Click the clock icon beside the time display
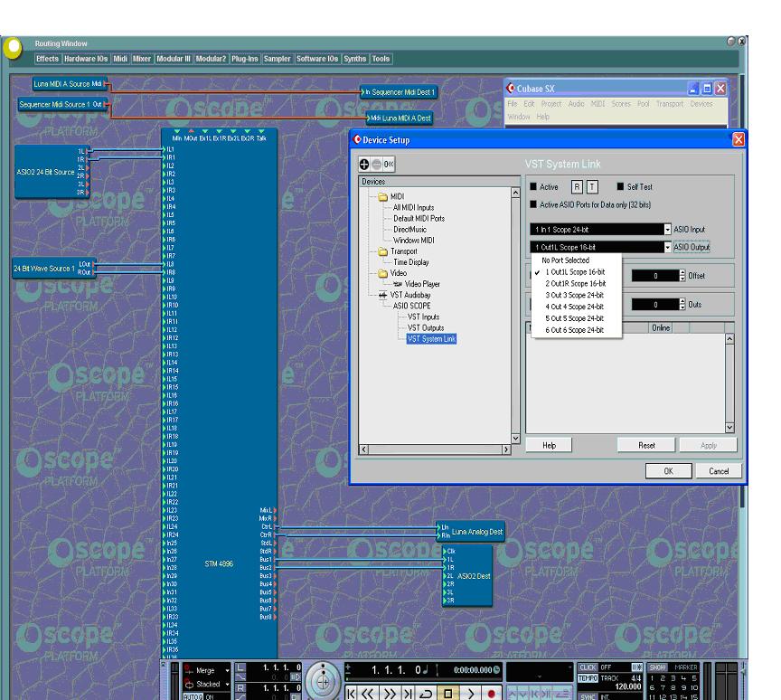This screenshot has width=781, height=700. pos(496,670)
